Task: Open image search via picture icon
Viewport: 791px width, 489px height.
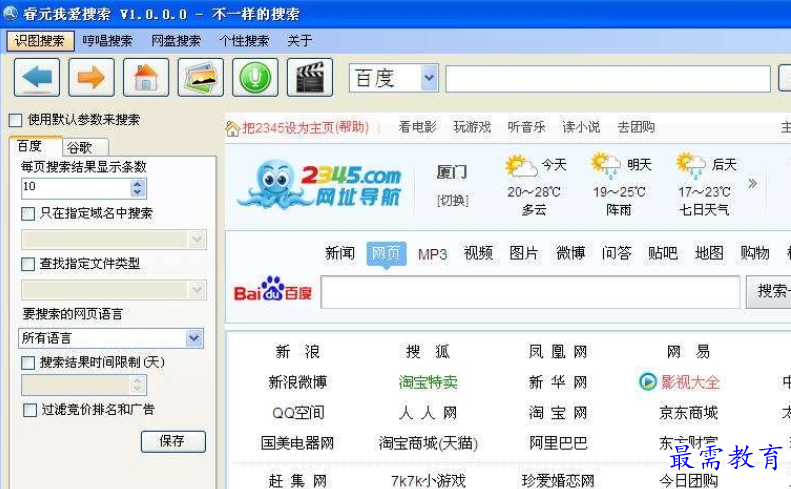Action: pyautogui.click(x=200, y=78)
